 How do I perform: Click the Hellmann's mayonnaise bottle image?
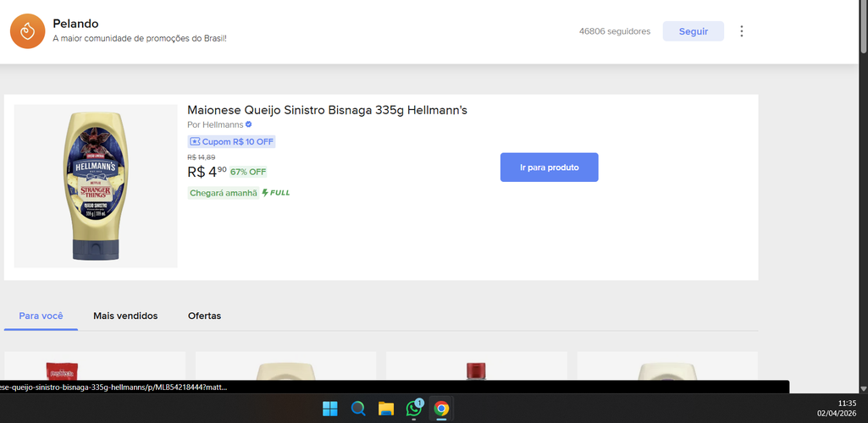[x=96, y=186]
